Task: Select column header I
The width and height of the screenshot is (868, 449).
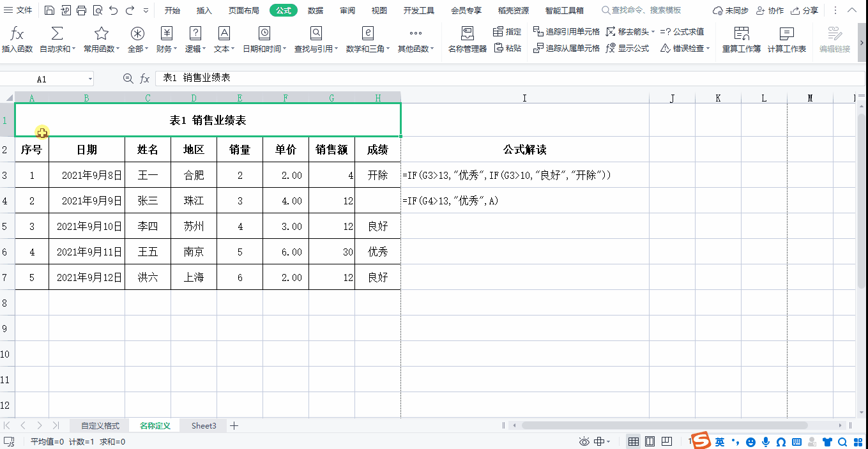Action: [525, 98]
